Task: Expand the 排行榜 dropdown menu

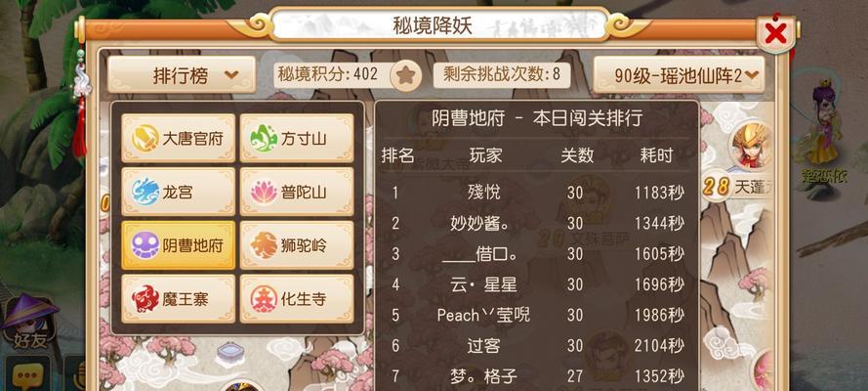Action: 182,74
